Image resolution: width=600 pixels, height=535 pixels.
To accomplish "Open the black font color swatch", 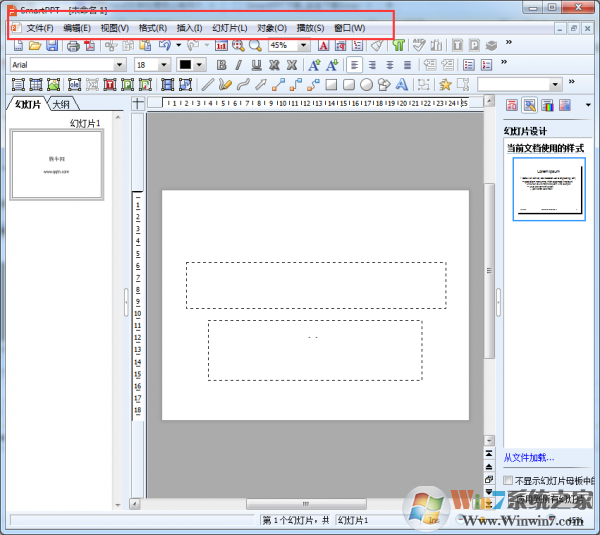I will click(x=185, y=65).
